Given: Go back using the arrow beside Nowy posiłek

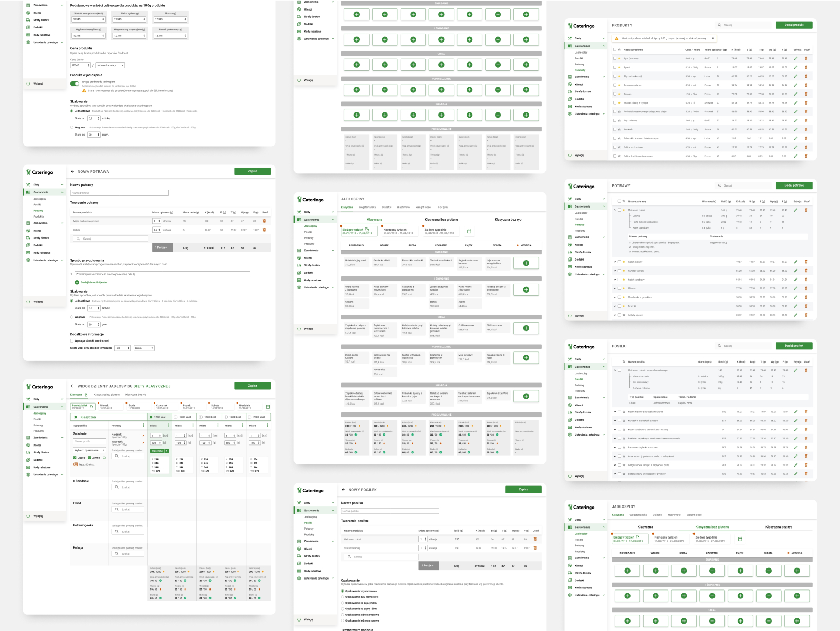Looking at the screenshot, I should 343,489.
